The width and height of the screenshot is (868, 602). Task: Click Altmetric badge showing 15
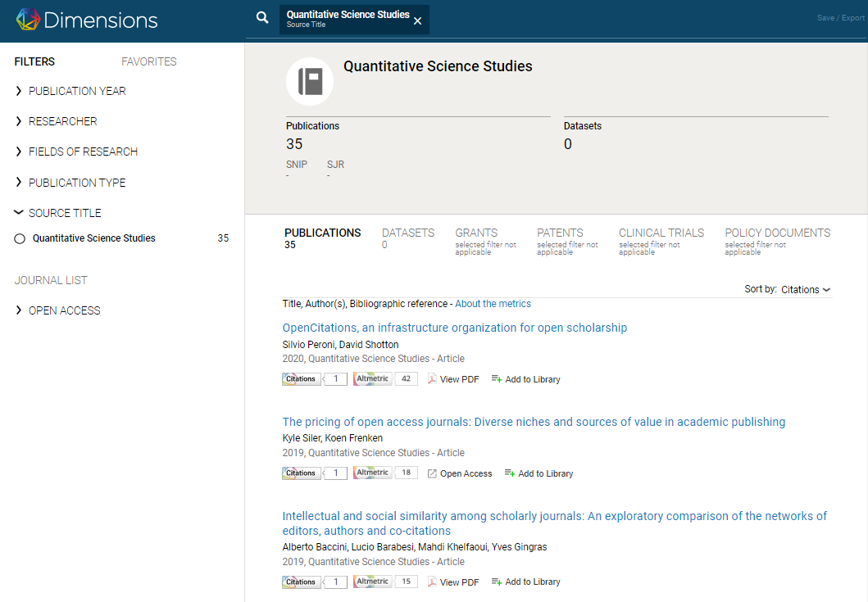(385, 582)
